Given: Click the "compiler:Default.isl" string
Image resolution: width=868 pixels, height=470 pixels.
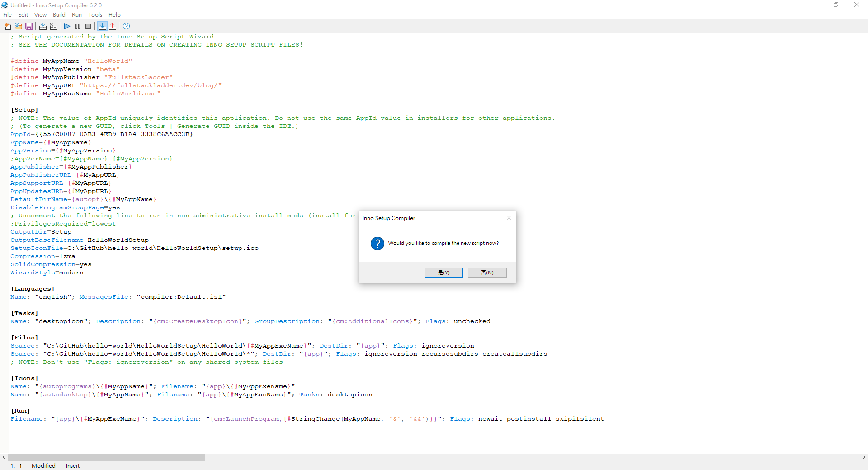Looking at the screenshot, I should click(x=181, y=297).
